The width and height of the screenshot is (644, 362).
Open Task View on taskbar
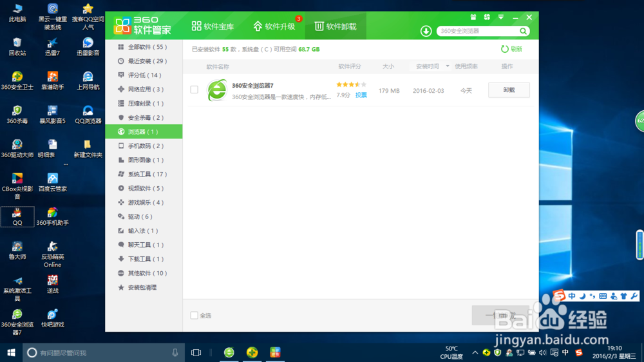tap(196, 352)
